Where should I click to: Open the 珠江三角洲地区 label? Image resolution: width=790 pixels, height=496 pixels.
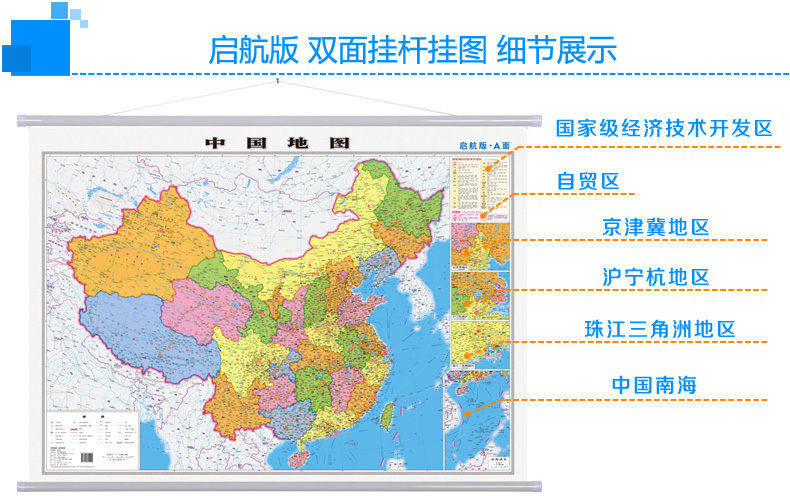tap(660, 329)
